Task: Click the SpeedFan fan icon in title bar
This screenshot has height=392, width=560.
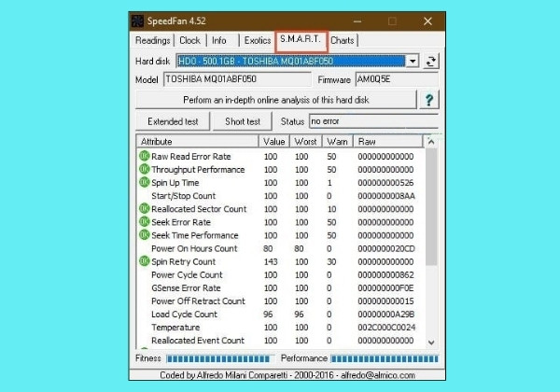Action: tap(137, 21)
